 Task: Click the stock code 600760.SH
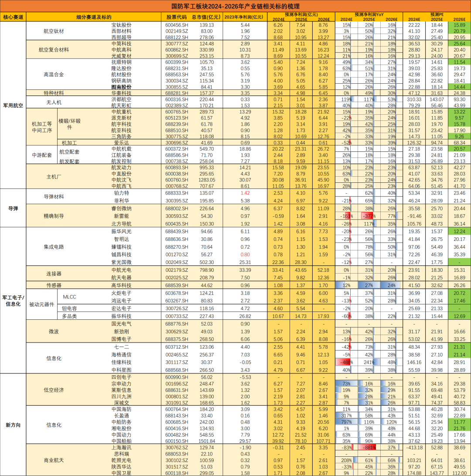click(x=177, y=180)
